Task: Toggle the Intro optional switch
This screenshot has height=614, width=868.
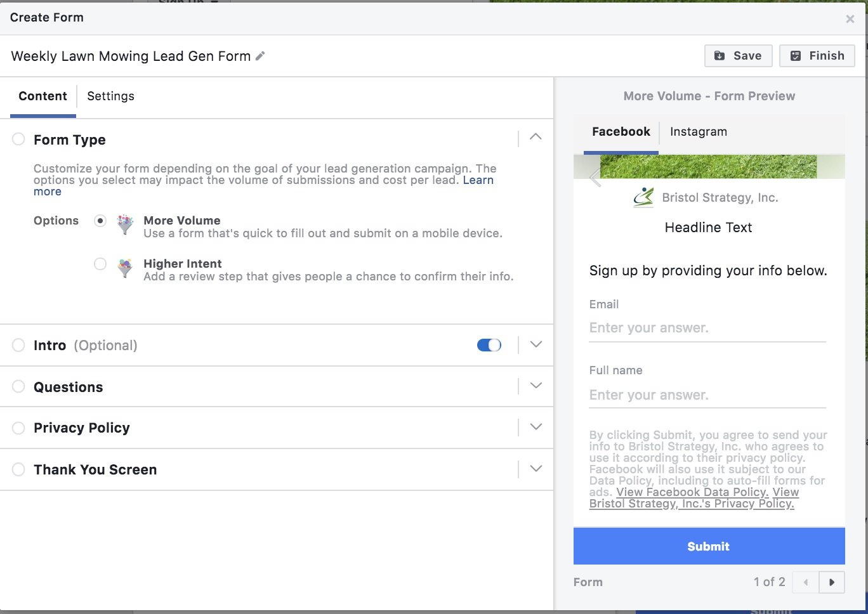Action: 489,345
